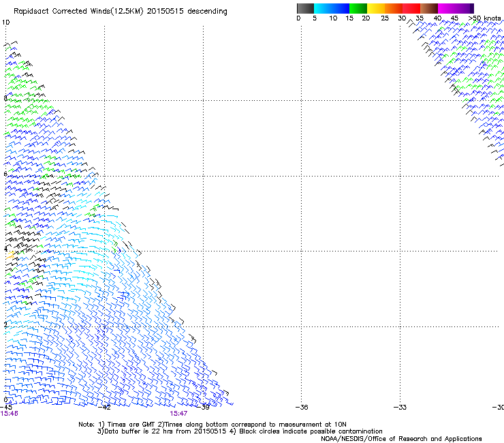
Task: Click latitude label 10
Action: (5, 22)
